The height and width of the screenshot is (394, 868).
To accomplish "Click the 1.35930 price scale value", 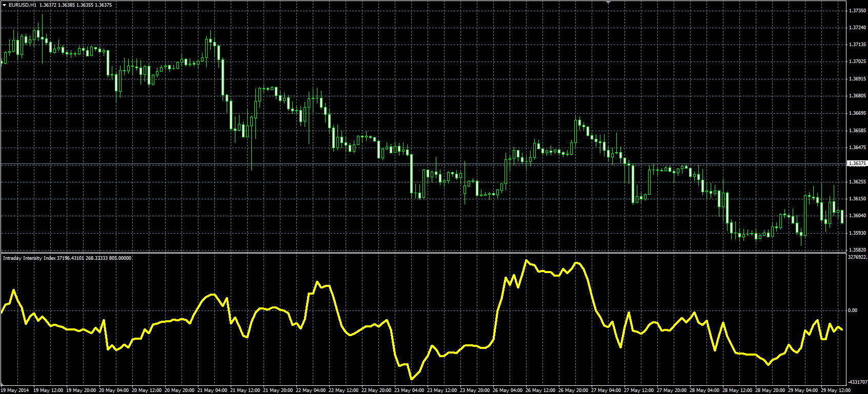I will [858, 233].
